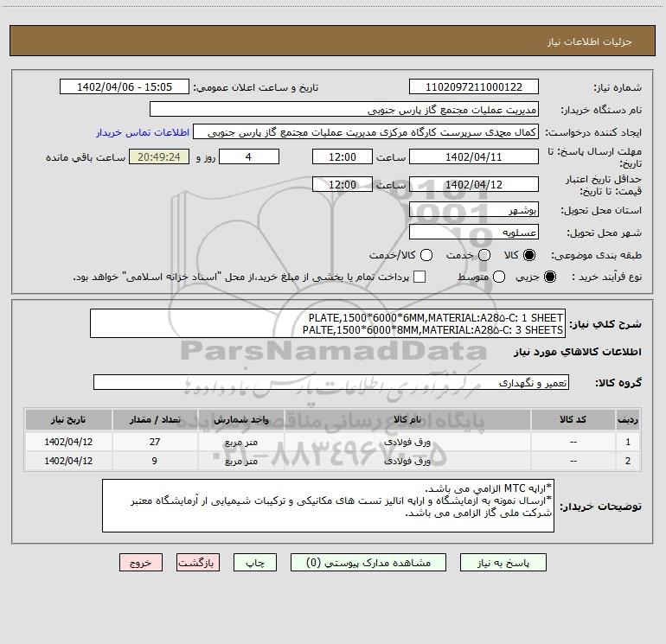Select the کالا/خدمت radio button
The height and width of the screenshot is (644, 666).
426,255
